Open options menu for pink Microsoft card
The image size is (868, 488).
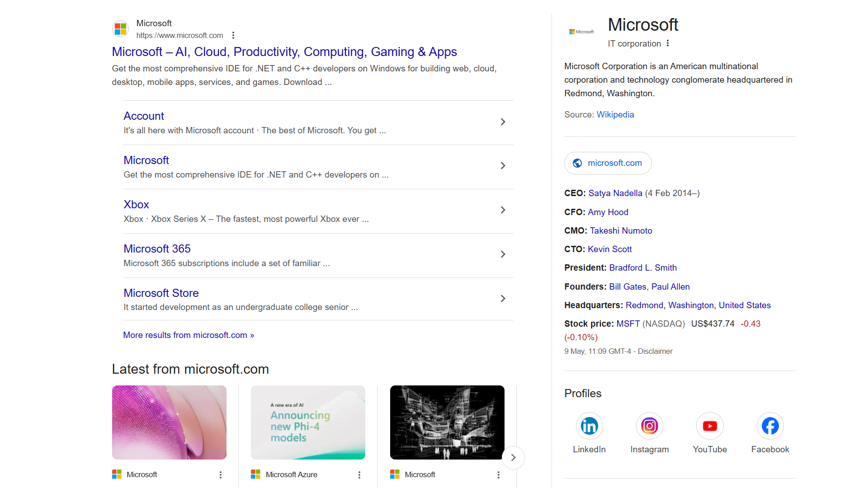221,475
